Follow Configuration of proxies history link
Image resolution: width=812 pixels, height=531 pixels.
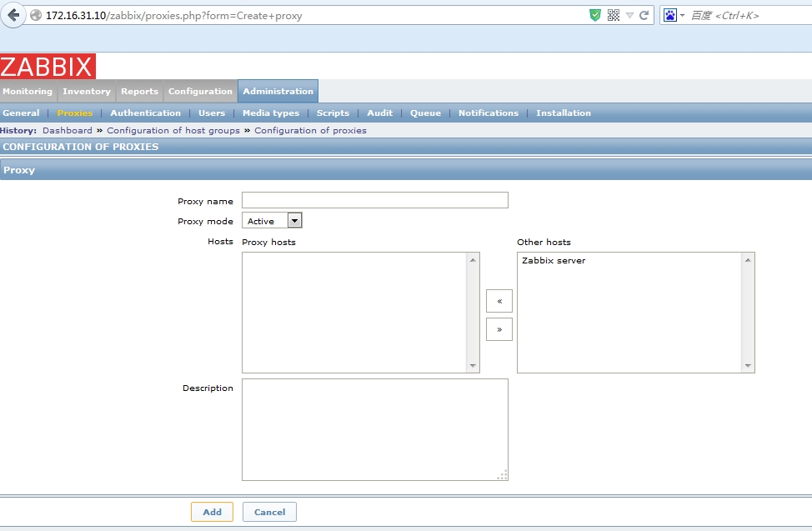coord(310,131)
